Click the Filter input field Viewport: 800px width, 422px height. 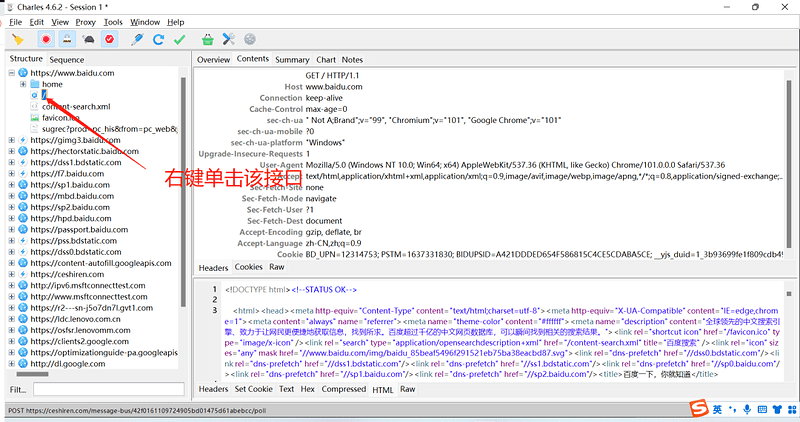tap(109, 389)
